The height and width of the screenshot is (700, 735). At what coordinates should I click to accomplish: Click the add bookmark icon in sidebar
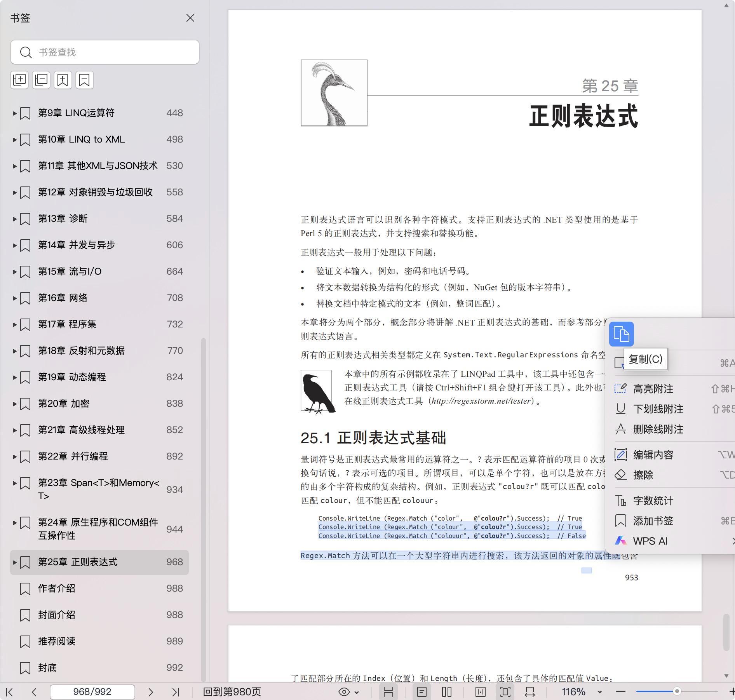(x=63, y=80)
